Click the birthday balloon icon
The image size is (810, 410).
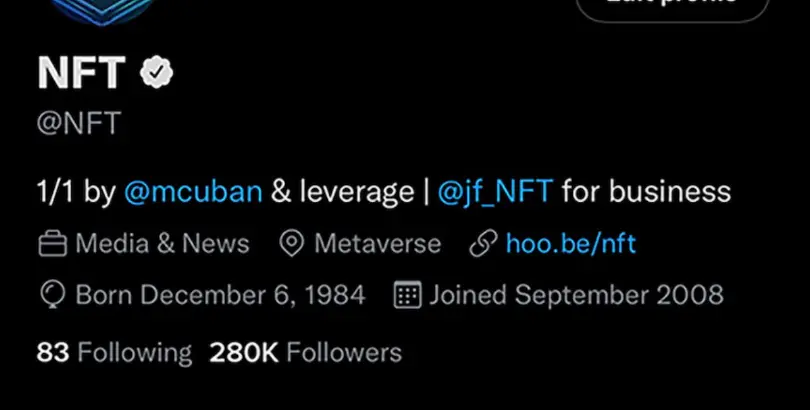53,295
